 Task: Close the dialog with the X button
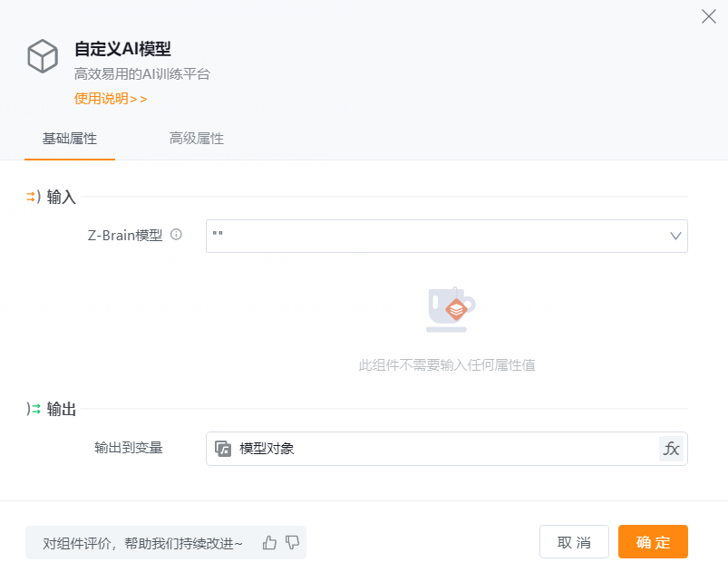(709, 16)
